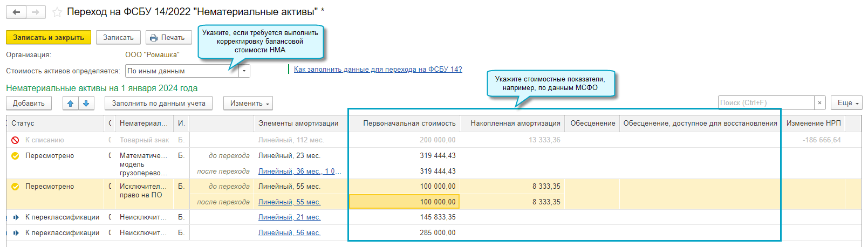This screenshot has width=868, height=247.
Task: Click Записать и закрыть button
Action: tap(49, 37)
